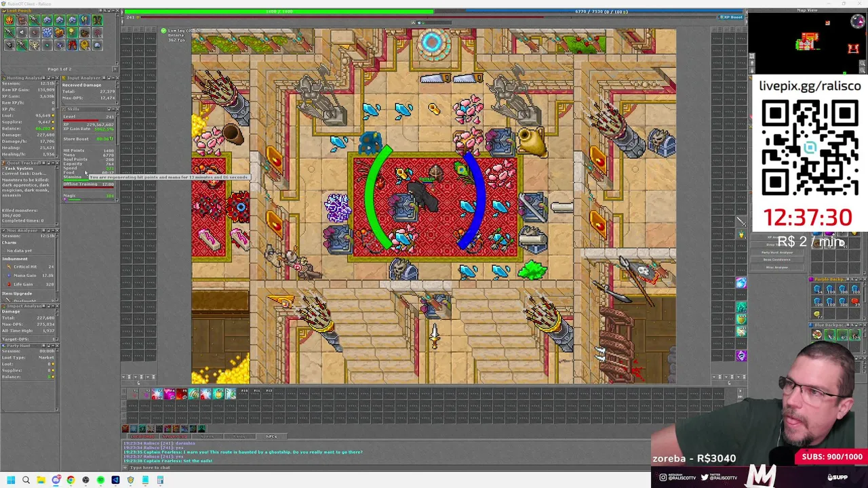Open the Local Chat tab
Viewport: 868px width, 488px height.
(x=142, y=436)
